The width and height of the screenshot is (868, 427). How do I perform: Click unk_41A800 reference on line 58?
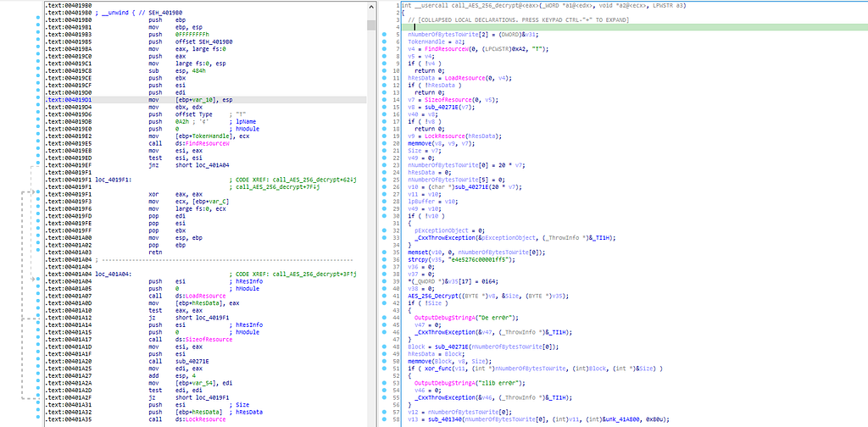(623, 419)
